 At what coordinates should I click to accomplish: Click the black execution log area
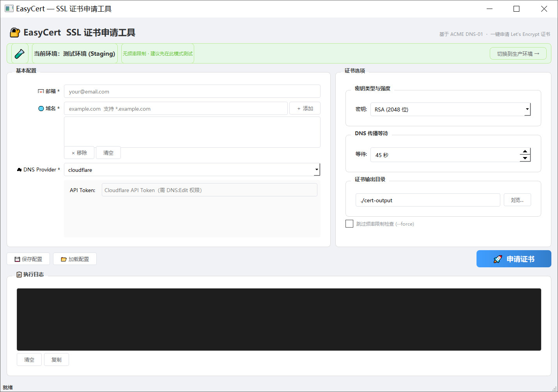(279, 320)
